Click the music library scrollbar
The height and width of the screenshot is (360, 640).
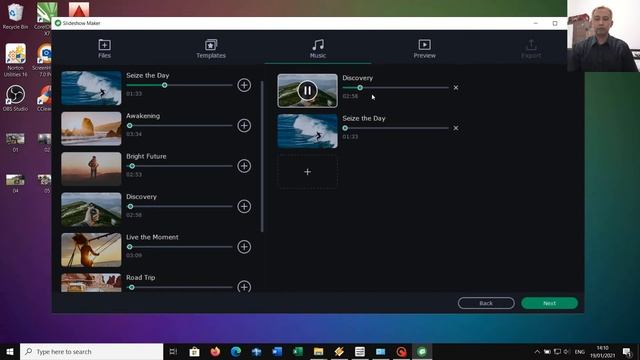[x=262, y=156]
